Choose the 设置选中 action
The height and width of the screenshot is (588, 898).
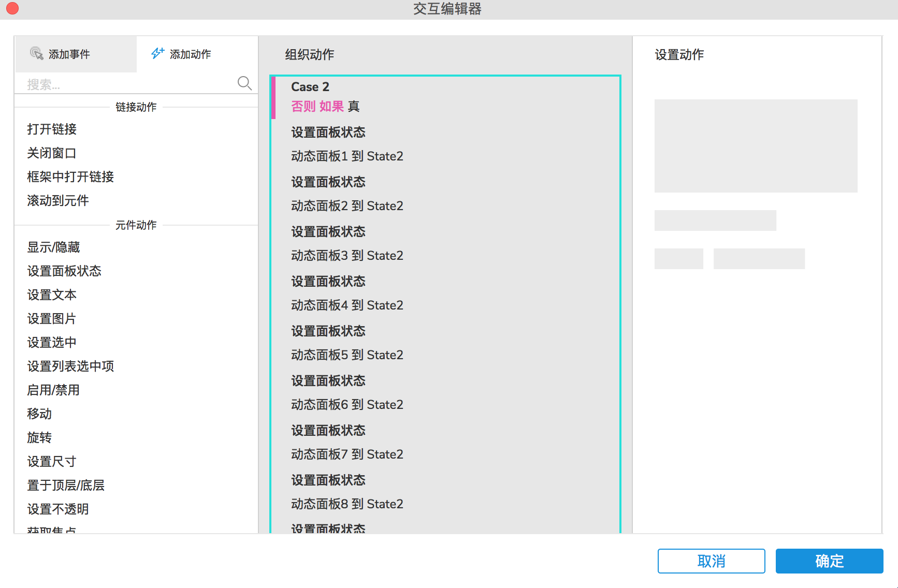[x=52, y=342]
